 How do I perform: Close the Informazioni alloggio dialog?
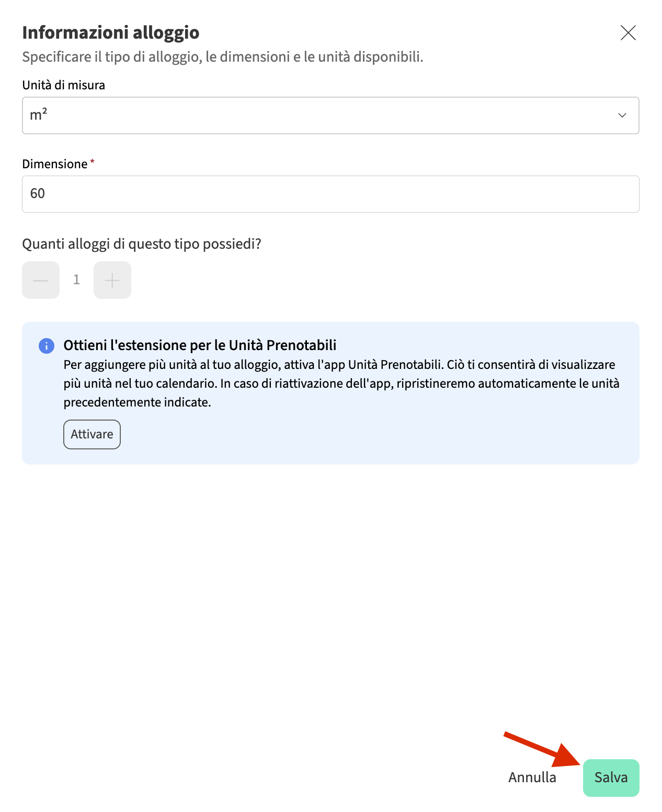pyautogui.click(x=627, y=33)
